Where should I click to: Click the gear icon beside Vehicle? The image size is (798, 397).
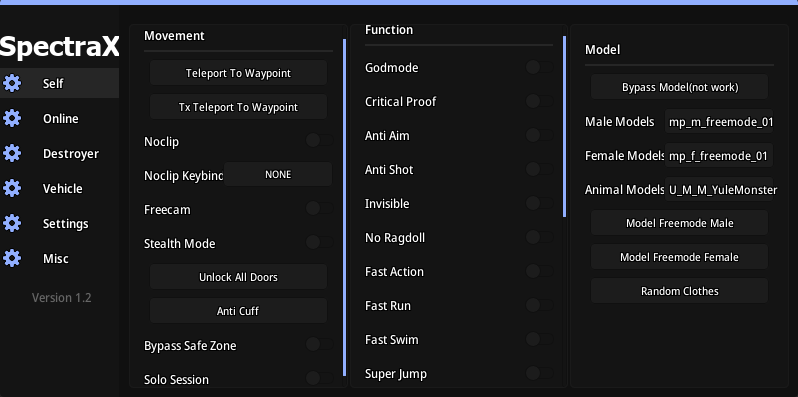pos(12,188)
